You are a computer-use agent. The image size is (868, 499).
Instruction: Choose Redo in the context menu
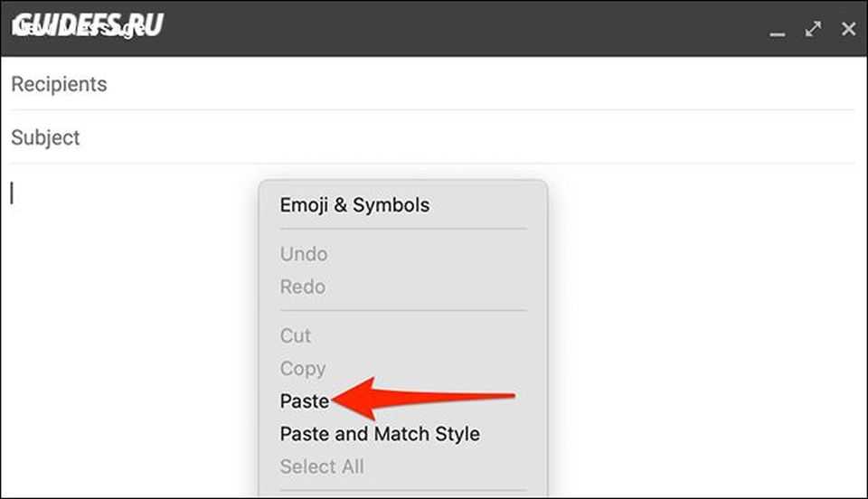(303, 287)
